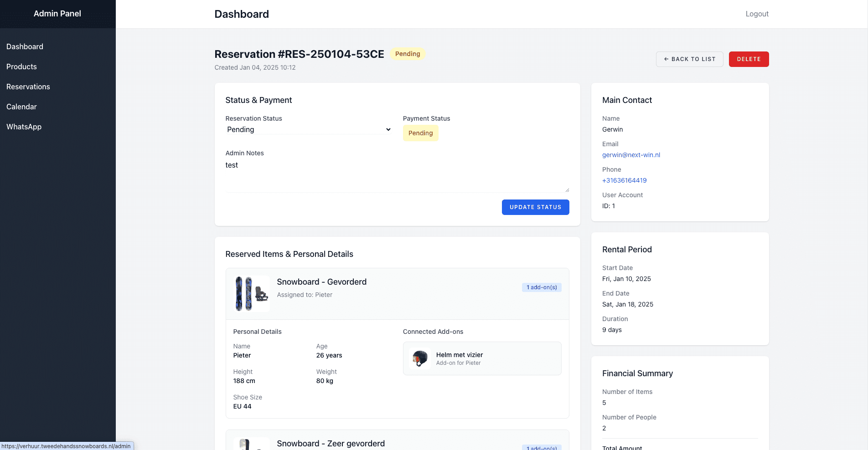This screenshot has width=868, height=450.
Task: Click the Snowboard Zeer gevorderd thumbnail
Action: tap(251, 444)
